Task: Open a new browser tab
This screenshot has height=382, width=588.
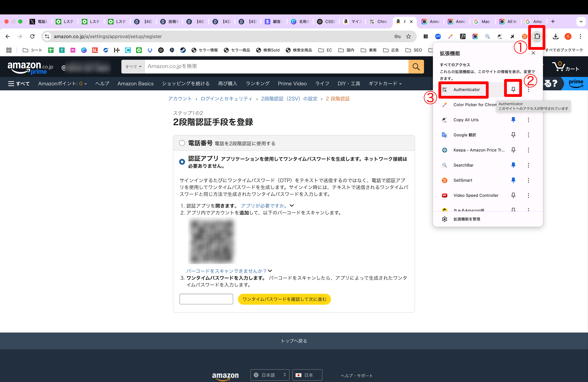Action: pyautogui.click(x=553, y=21)
